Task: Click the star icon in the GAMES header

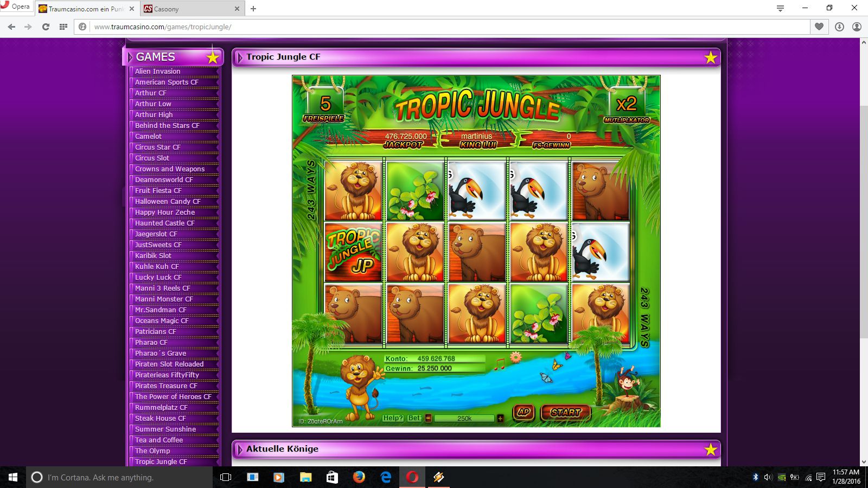Action: click(x=213, y=57)
